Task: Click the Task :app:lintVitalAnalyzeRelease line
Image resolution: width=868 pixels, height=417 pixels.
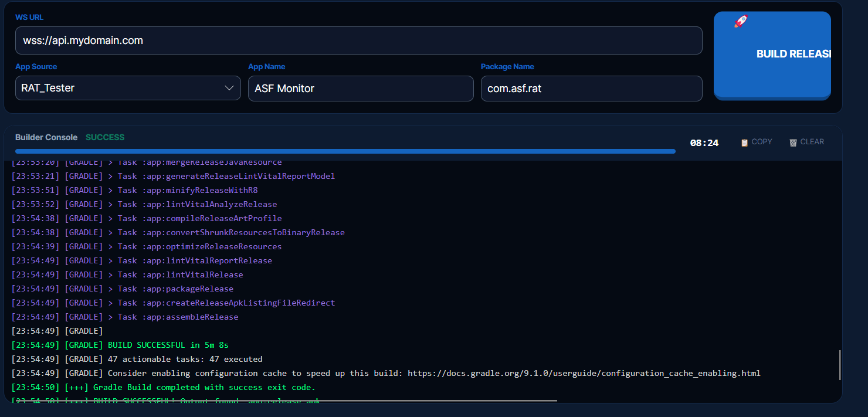Action: coord(144,204)
